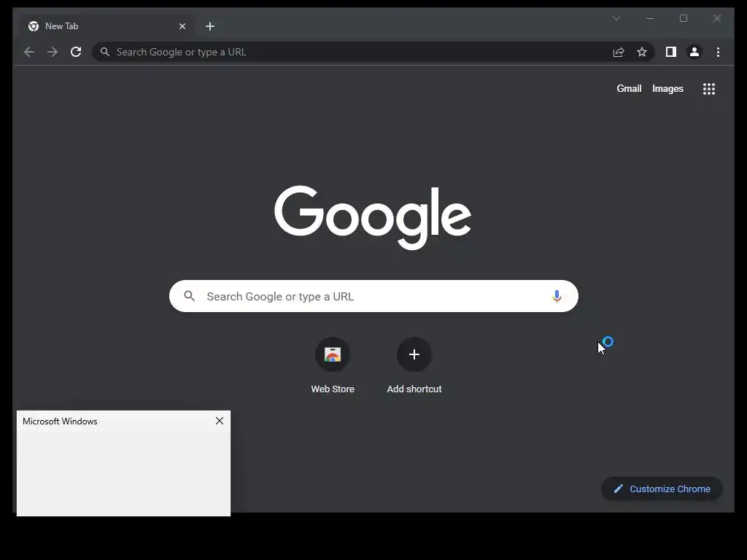Open the Web Store shortcut
747x560 pixels.
333,365
